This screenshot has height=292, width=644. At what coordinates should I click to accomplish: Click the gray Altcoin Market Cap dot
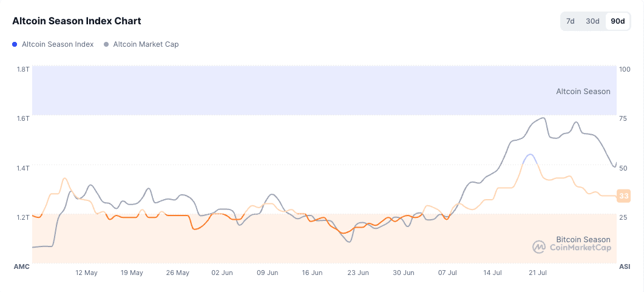point(106,44)
